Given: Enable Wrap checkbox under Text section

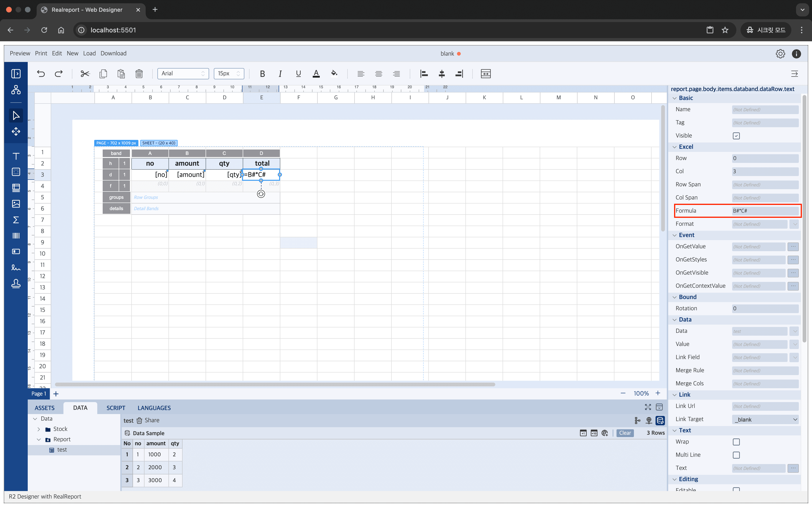Looking at the screenshot, I should coord(736,442).
